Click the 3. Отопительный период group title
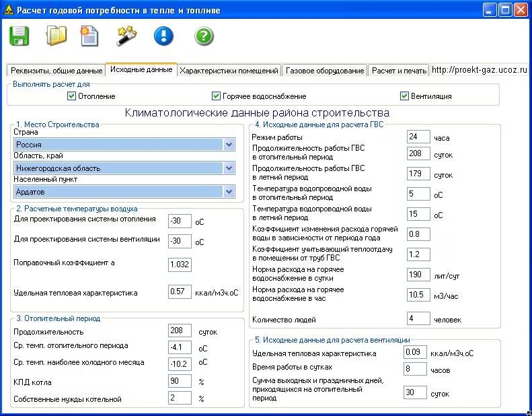Screen dimensions: 532x416 click(58, 318)
